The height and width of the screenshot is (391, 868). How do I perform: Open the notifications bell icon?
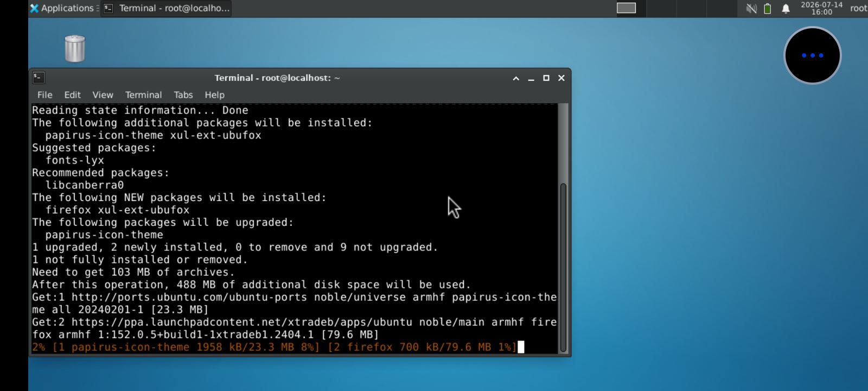coord(786,8)
